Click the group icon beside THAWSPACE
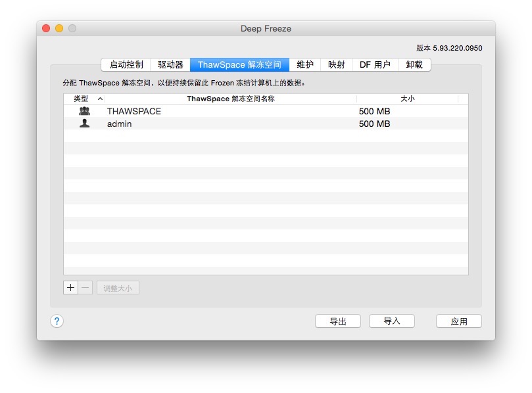The height and width of the screenshot is (393, 532). pos(84,111)
